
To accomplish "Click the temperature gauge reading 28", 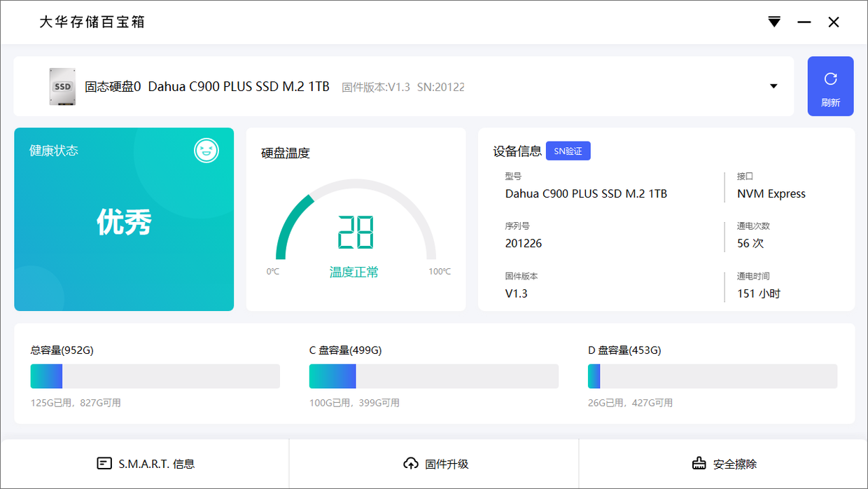I will [x=356, y=233].
